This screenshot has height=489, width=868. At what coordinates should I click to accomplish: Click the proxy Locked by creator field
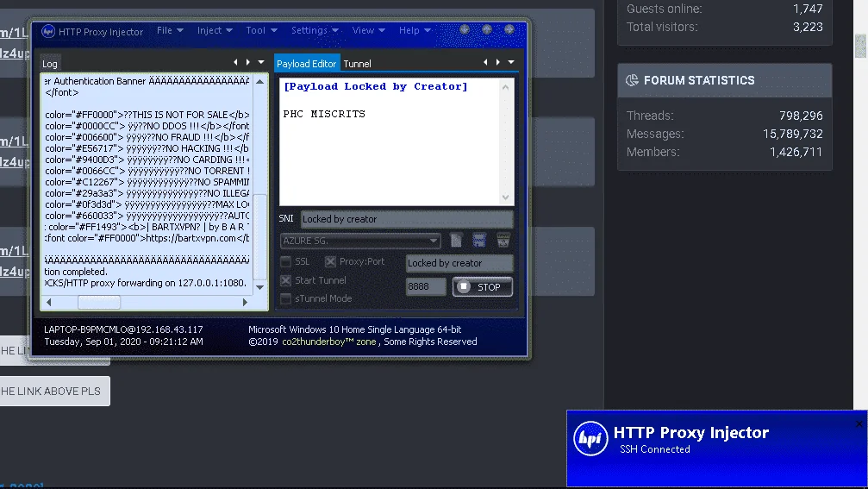(x=459, y=263)
